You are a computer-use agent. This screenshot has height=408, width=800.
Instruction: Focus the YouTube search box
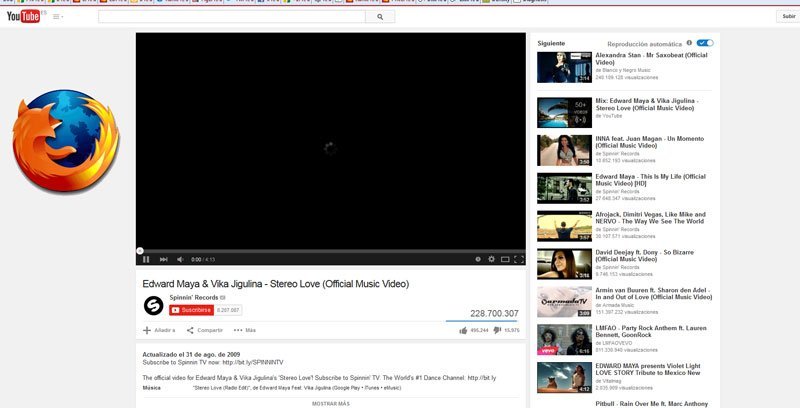coord(232,17)
